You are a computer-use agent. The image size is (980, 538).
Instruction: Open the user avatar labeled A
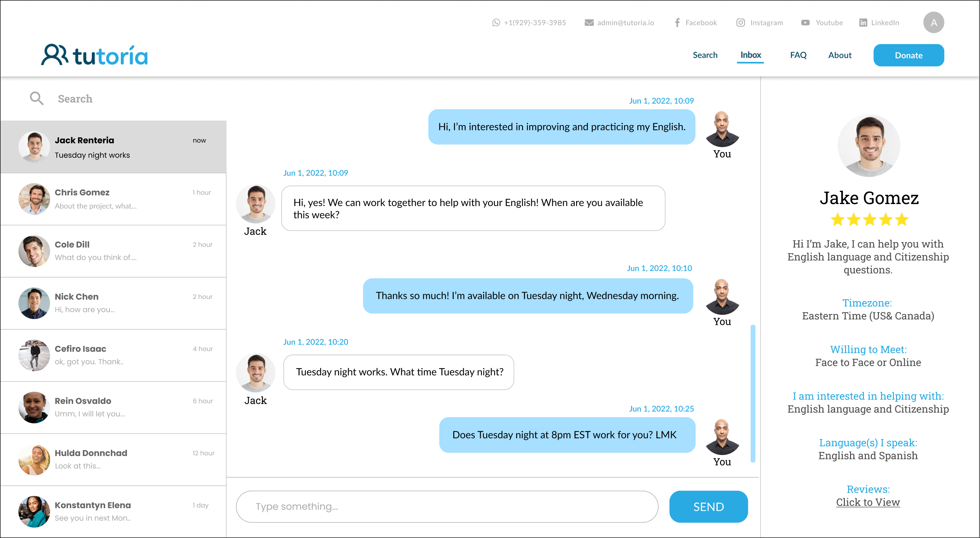pos(933,22)
